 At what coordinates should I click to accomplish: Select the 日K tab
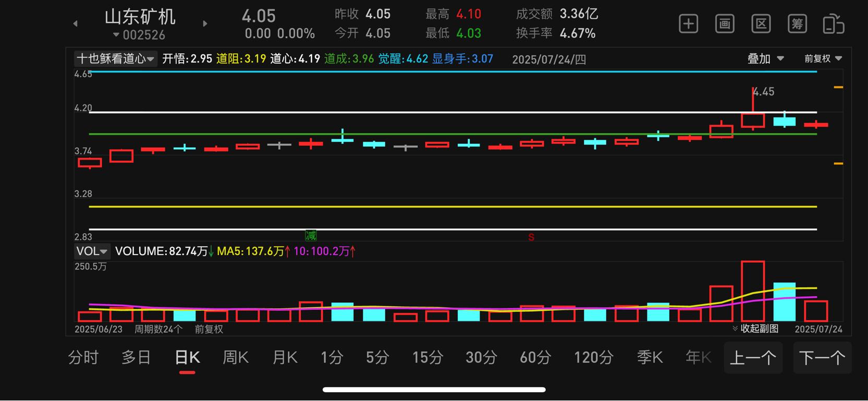tap(187, 358)
